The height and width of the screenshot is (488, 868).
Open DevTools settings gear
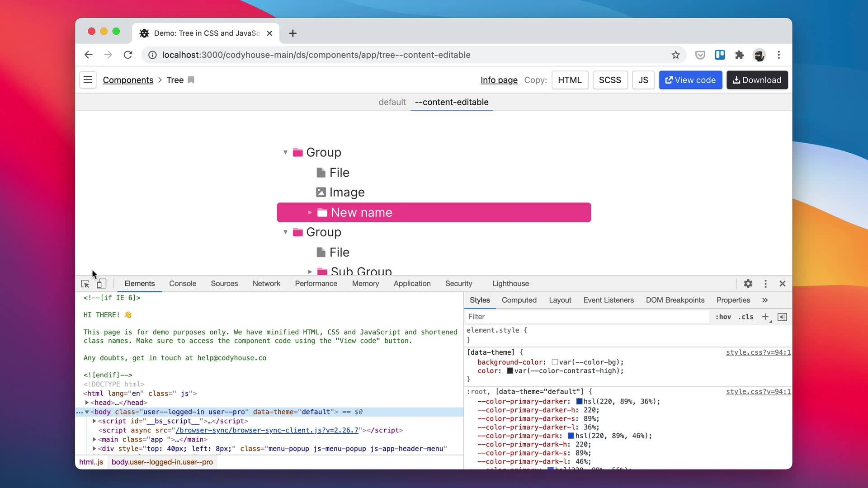(x=748, y=284)
